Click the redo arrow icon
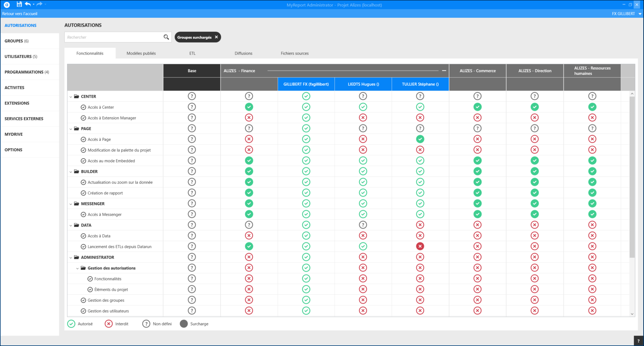 (x=39, y=4)
